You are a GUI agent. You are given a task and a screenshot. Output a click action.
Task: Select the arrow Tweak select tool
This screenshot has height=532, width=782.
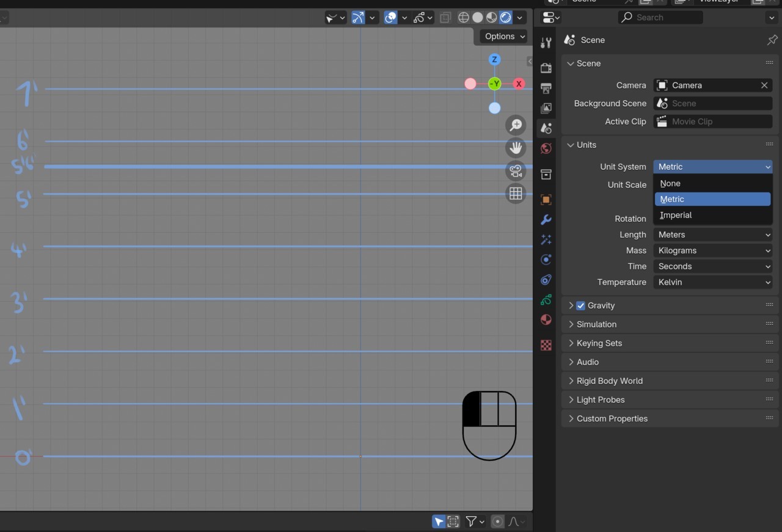439,522
